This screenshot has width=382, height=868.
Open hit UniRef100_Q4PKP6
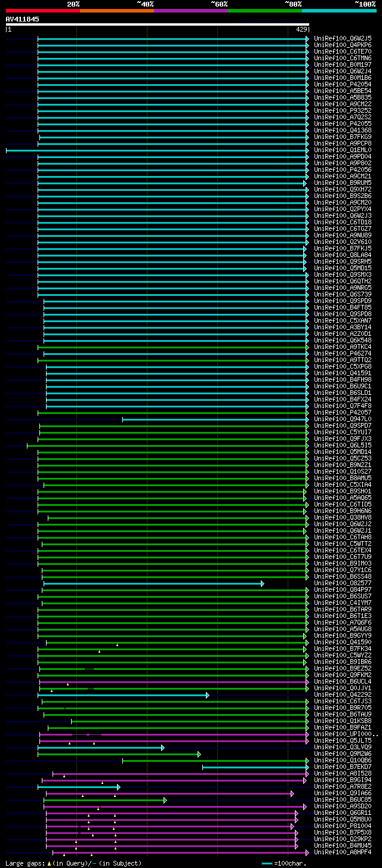pos(343,45)
